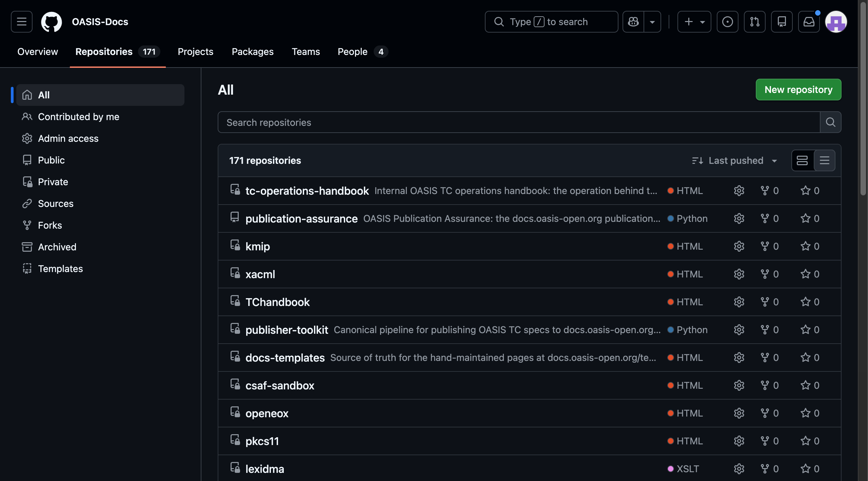Viewport: 868px width, 481px height.
Task: View fork count for tc-operations-handbook
Action: pyautogui.click(x=770, y=191)
